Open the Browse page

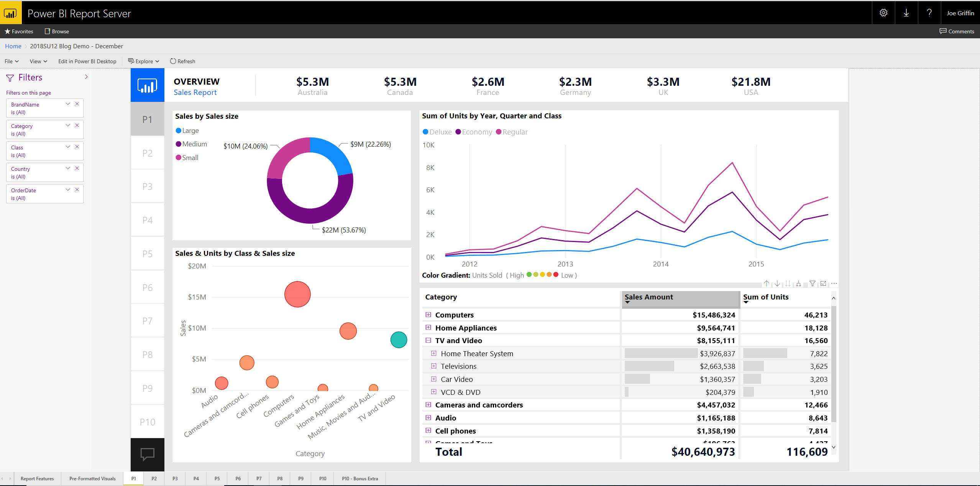(57, 31)
